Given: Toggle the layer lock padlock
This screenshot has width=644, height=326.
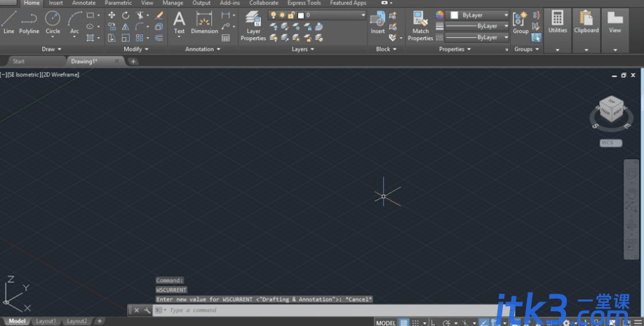Looking at the screenshot, I should (291, 15).
